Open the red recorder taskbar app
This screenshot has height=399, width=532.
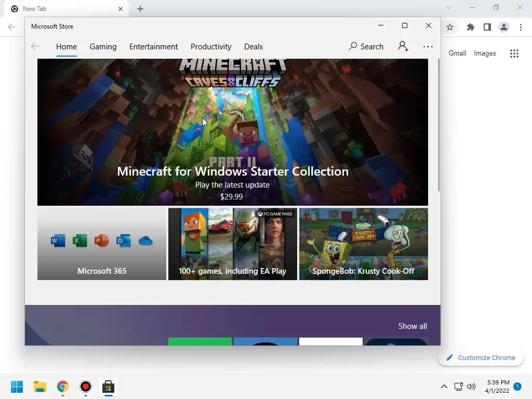point(86,387)
